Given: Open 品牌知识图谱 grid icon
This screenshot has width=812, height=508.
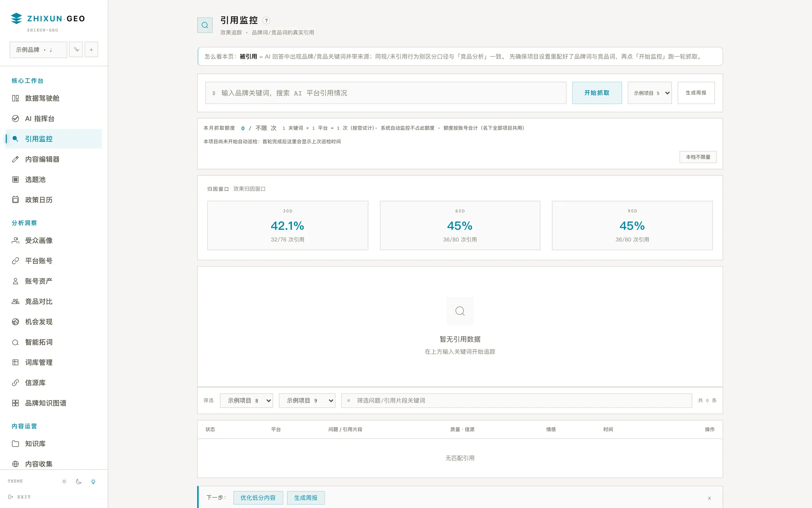Looking at the screenshot, I should [x=15, y=403].
